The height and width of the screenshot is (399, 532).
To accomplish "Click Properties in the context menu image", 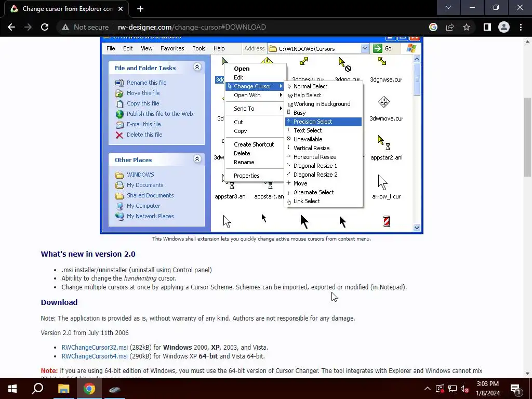I will [x=247, y=176].
